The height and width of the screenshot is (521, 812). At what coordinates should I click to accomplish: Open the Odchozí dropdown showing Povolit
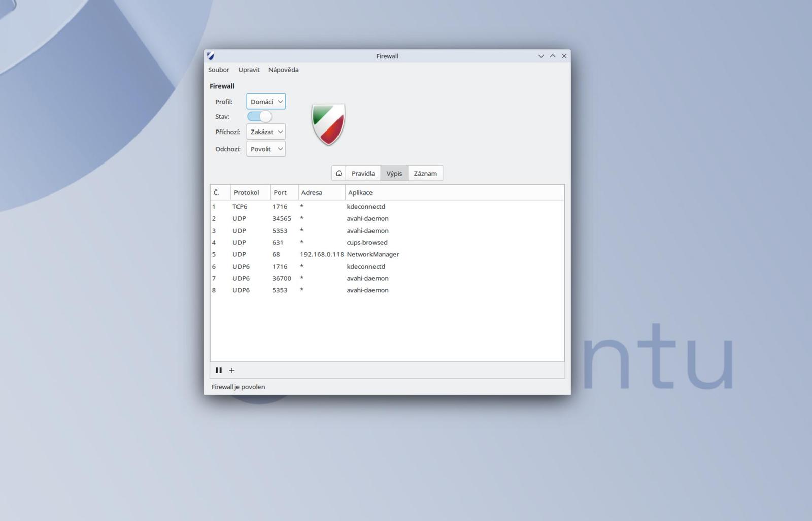tap(266, 149)
